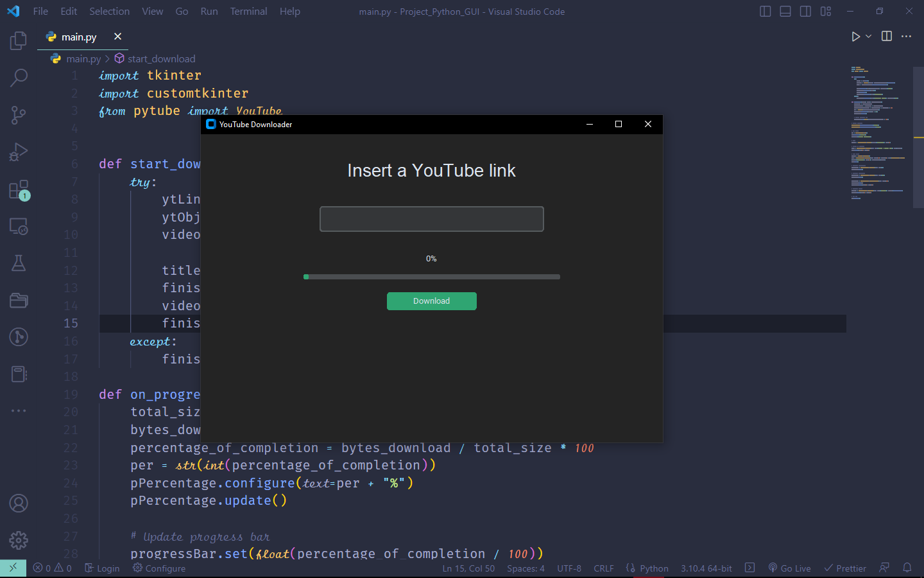The width and height of the screenshot is (924, 578).
Task: Toggle Secondary Side Bar layout icon
Action: (x=805, y=12)
